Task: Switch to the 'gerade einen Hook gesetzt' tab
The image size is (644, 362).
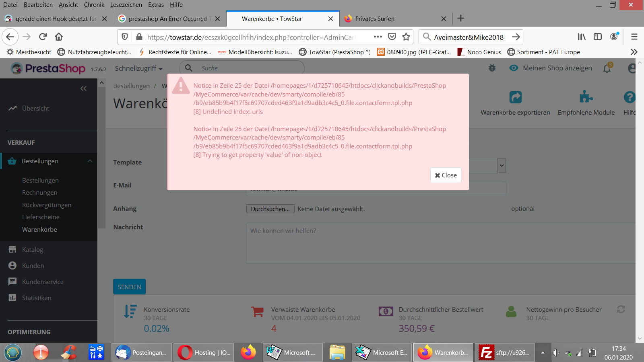Action: 56,19
